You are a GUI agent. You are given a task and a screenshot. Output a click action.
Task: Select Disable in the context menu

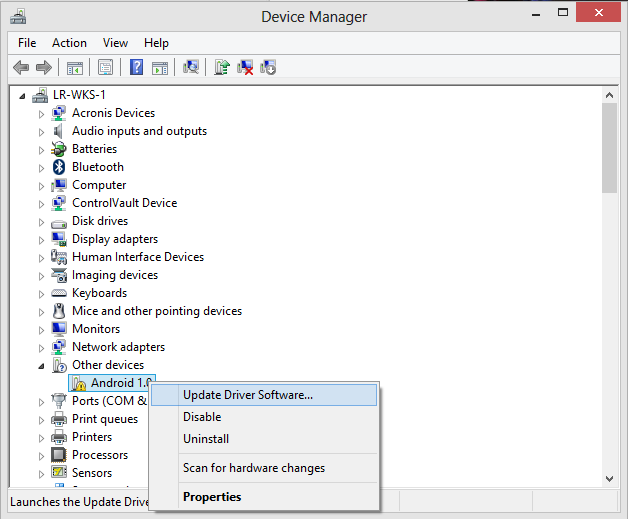(x=202, y=417)
